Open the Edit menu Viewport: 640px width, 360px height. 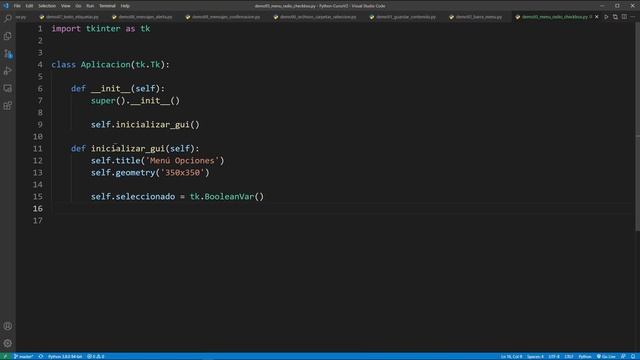pyautogui.click(x=29, y=6)
